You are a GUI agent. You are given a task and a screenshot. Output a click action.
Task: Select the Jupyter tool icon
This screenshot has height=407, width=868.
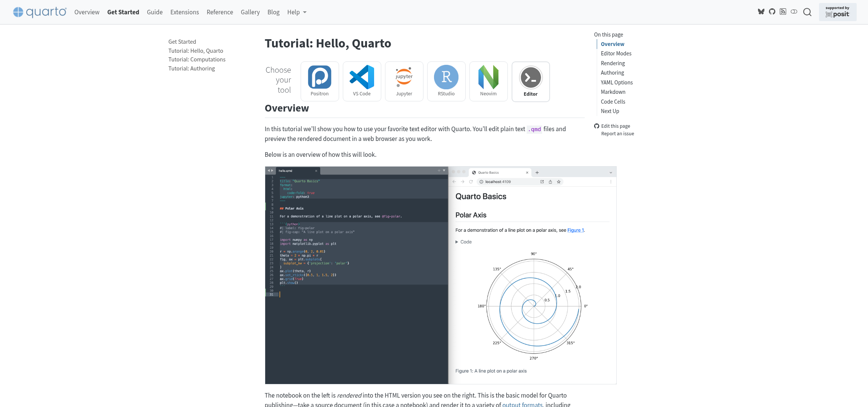(404, 81)
